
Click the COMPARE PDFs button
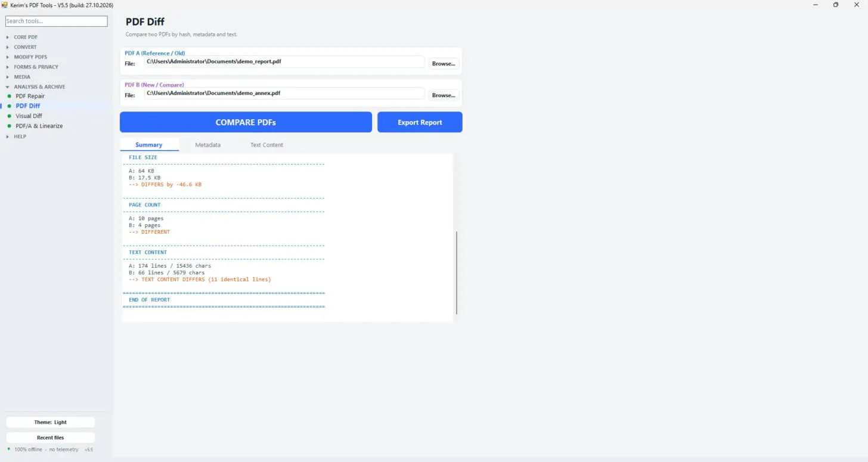point(246,122)
